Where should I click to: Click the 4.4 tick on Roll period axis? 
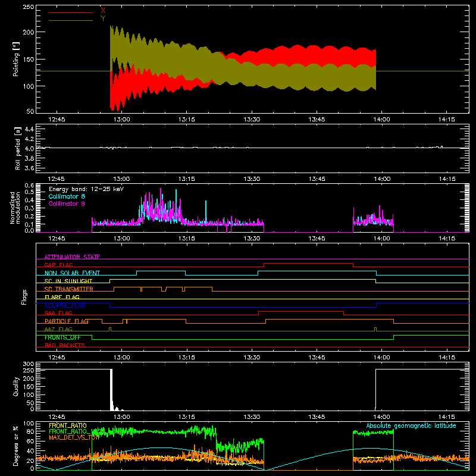(x=29, y=129)
